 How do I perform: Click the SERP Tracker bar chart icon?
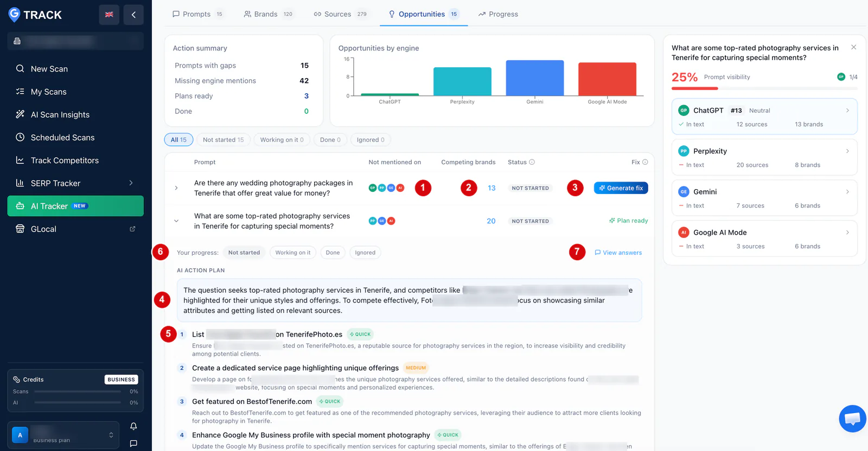pyautogui.click(x=20, y=183)
